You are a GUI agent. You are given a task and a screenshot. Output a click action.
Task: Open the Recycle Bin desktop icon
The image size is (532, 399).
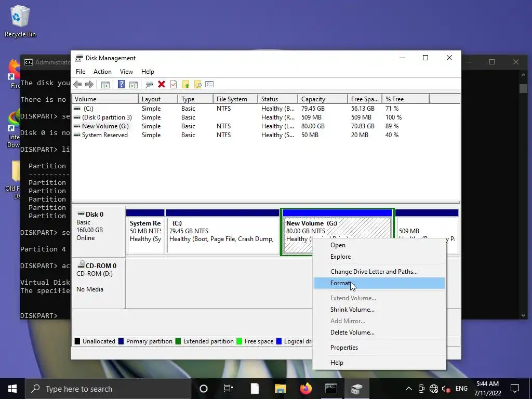click(x=20, y=21)
